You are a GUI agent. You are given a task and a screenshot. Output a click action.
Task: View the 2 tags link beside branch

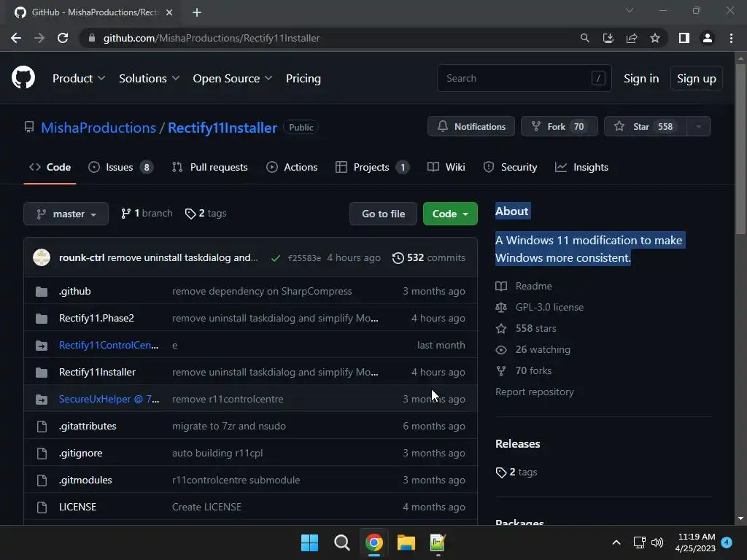(x=206, y=214)
